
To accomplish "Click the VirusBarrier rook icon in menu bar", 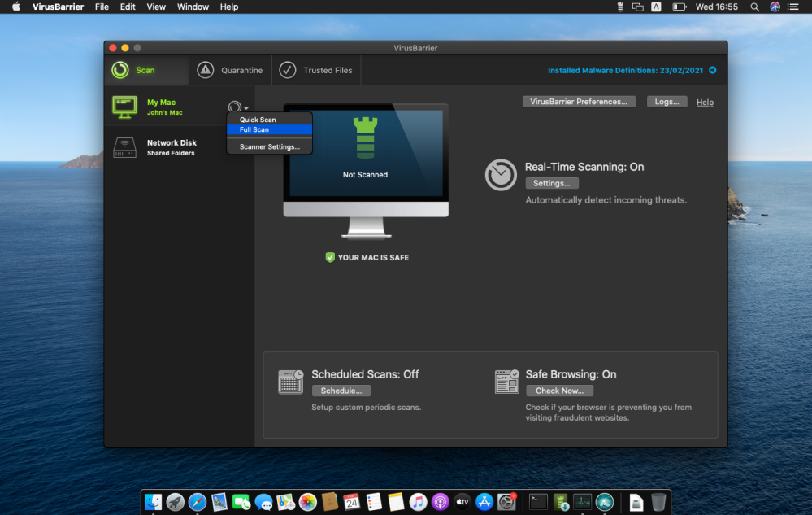I will click(x=619, y=7).
